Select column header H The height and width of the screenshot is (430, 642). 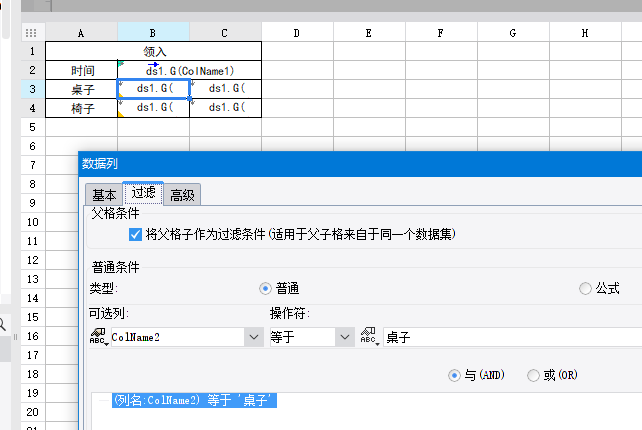click(585, 33)
